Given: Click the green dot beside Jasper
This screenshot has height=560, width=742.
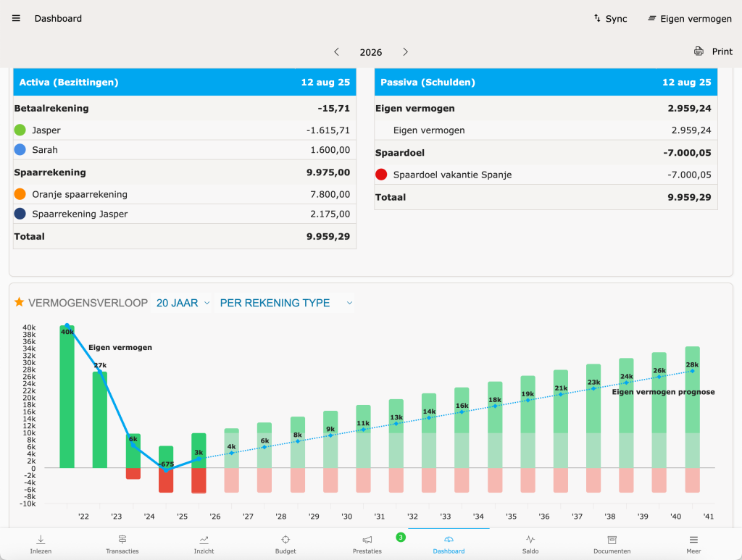Looking at the screenshot, I should [20, 130].
